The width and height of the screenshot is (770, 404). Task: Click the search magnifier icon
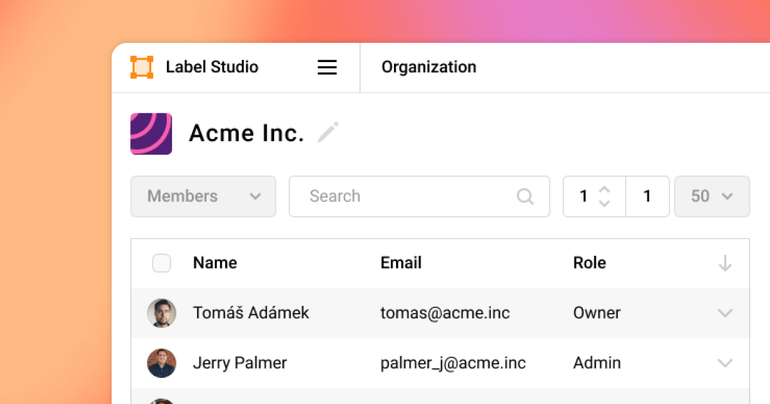click(x=525, y=197)
